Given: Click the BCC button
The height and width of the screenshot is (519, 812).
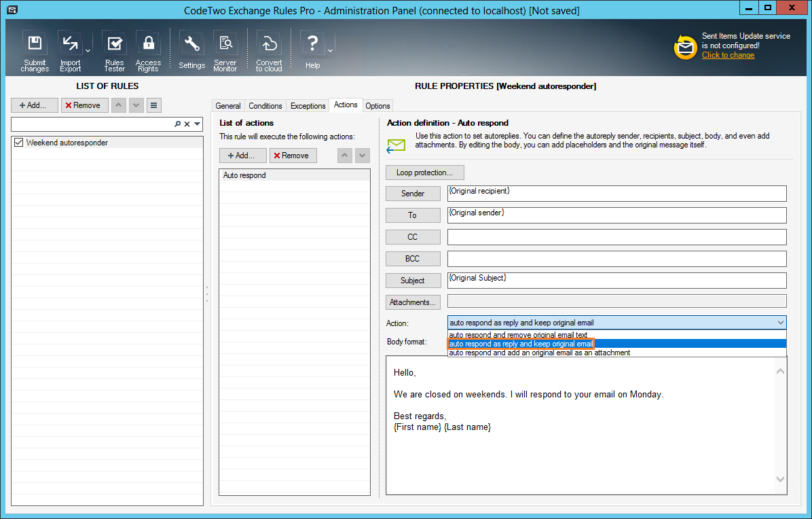Looking at the screenshot, I should [x=413, y=258].
